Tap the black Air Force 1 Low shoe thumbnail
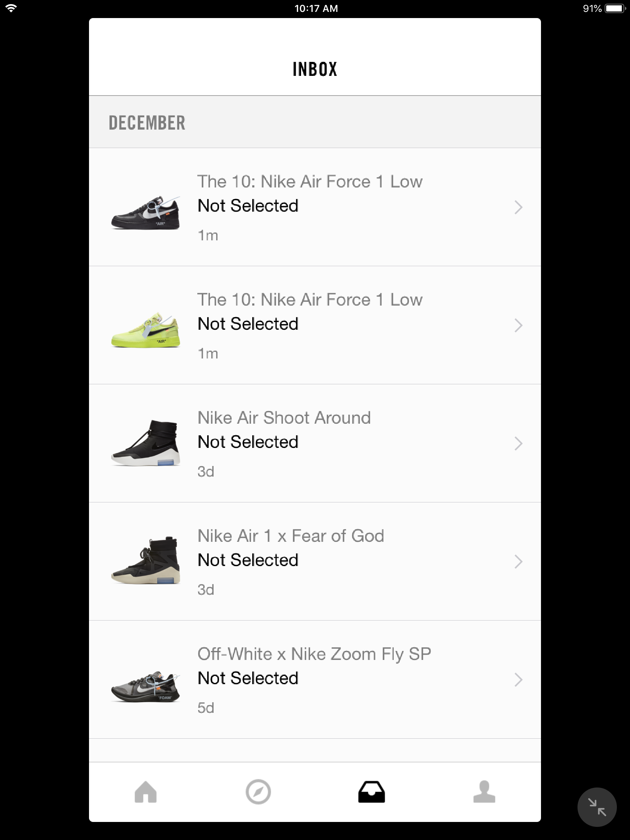 (x=146, y=213)
